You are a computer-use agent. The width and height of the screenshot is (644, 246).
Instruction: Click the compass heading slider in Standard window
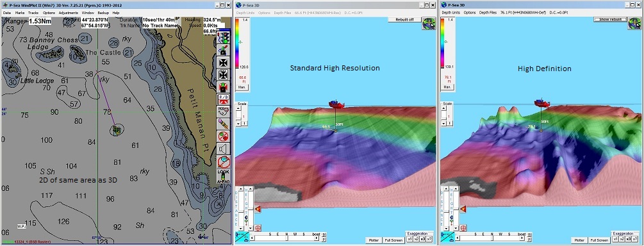[285, 238]
